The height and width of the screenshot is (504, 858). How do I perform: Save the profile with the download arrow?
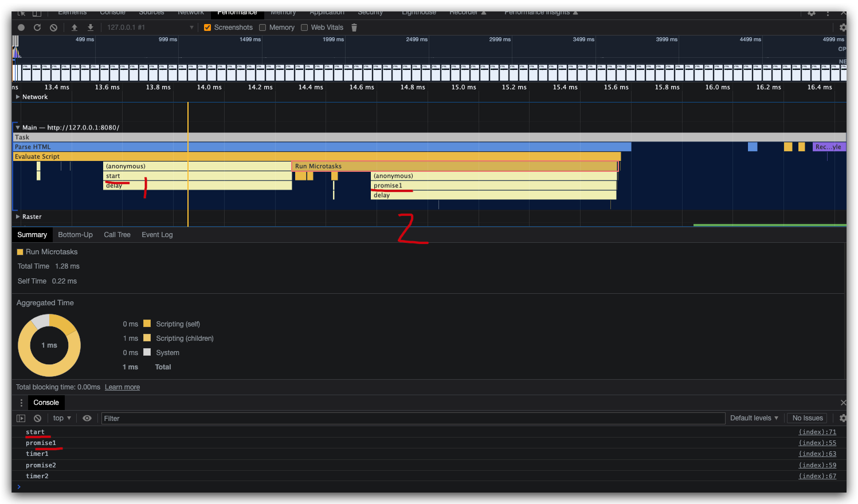point(90,27)
